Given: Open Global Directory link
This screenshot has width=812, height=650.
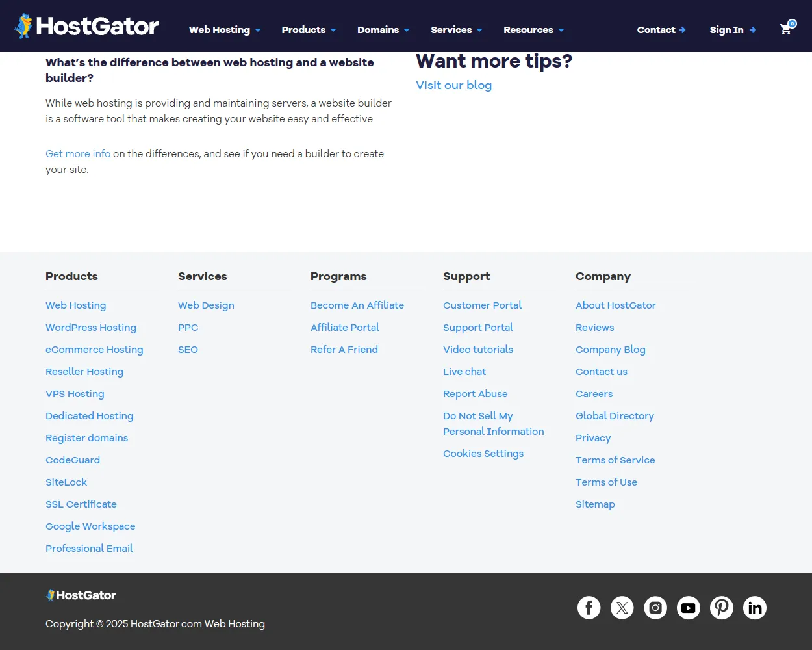Looking at the screenshot, I should coord(615,416).
